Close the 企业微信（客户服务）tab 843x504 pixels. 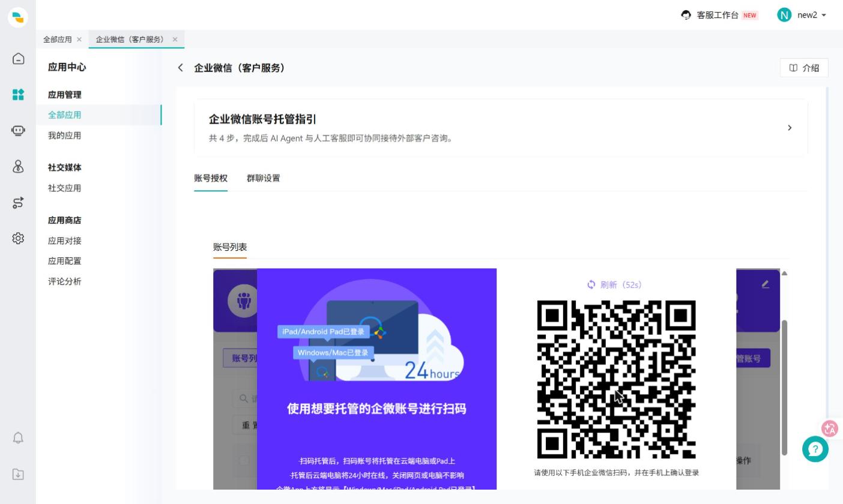[175, 40]
